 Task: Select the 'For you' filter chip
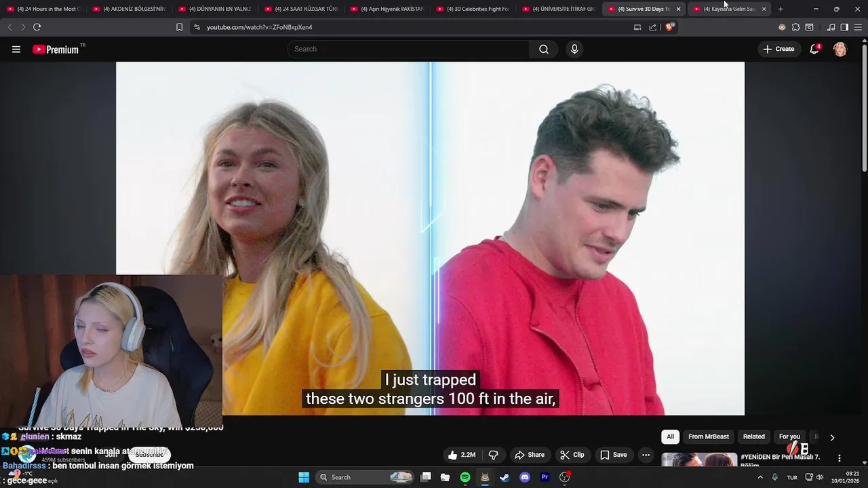tap(789, 436)
